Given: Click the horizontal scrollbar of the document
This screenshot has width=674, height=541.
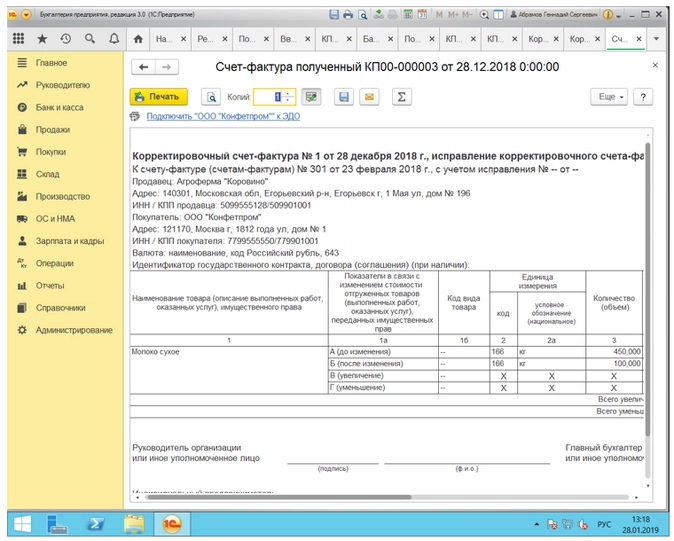Looking at the screenshot, I should point(279,497).
